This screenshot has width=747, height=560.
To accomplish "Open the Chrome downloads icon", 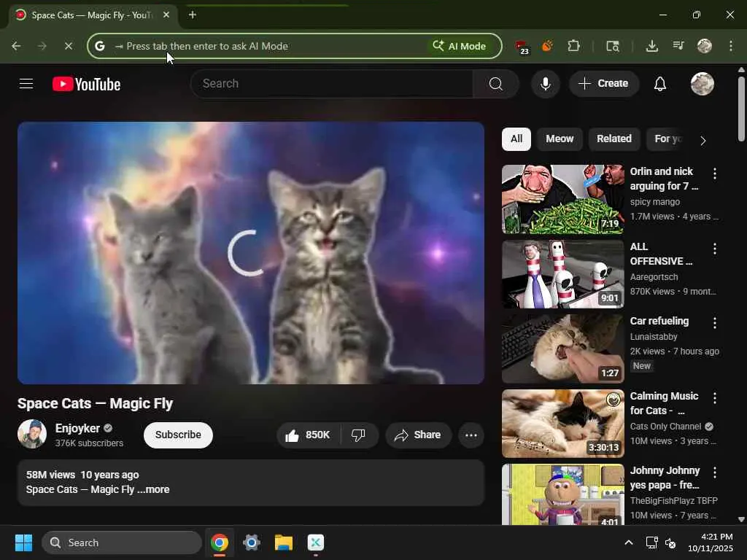I will (x=651, y=46).
